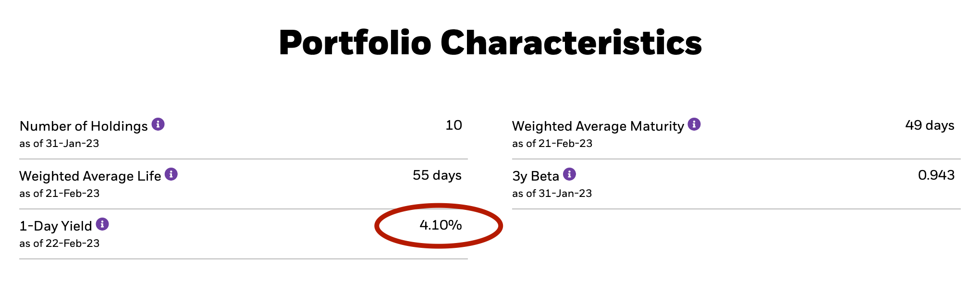Viewport: 980px width, 293px height.
Task: Click the value 10 for holdings
Action: click(x=453, y=125)
